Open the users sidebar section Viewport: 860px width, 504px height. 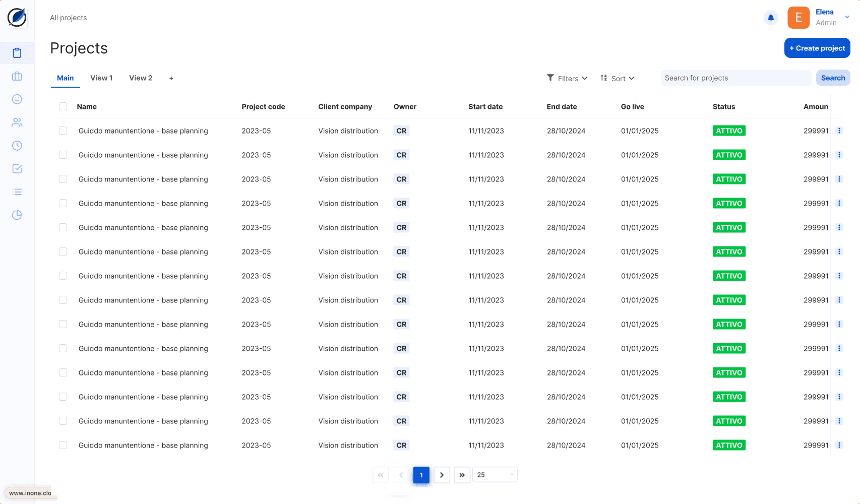coord(17,122)
